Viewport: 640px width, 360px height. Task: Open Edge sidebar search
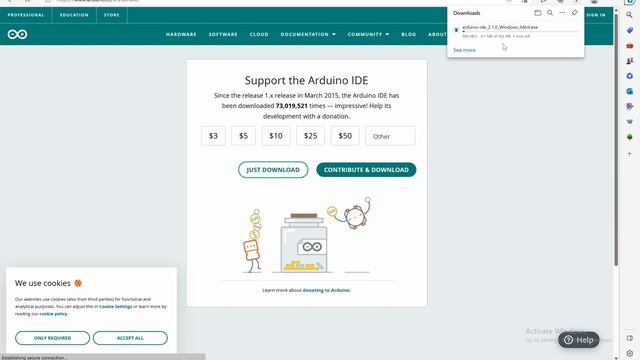pyautogui.click(x=629, y=15)
